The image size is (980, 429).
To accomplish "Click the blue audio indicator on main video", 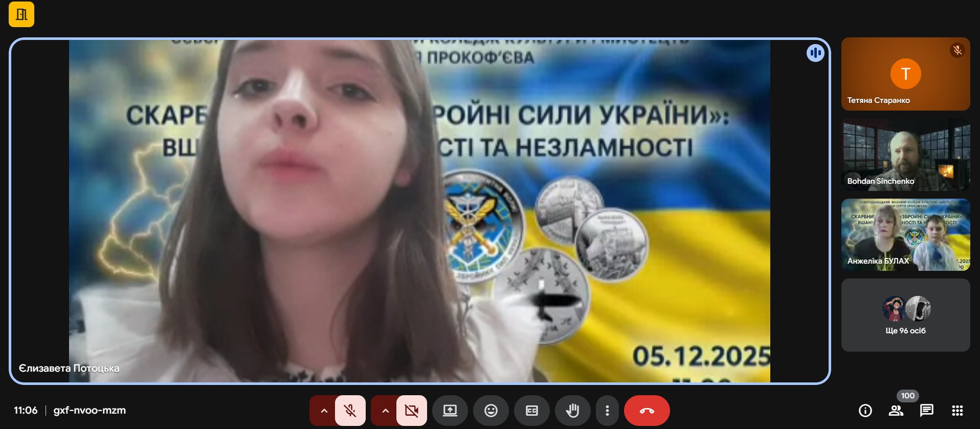I will click(x=815, y=53).
